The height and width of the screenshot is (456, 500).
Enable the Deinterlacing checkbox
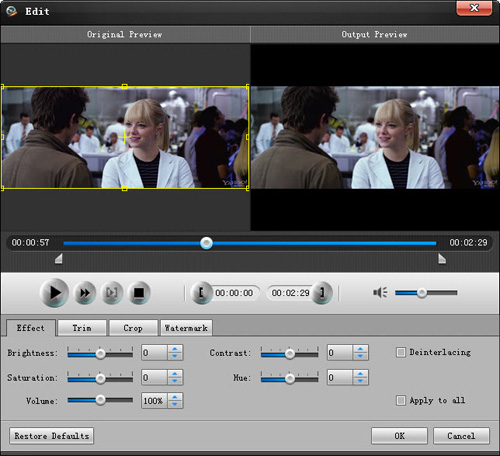click(401, 352)
